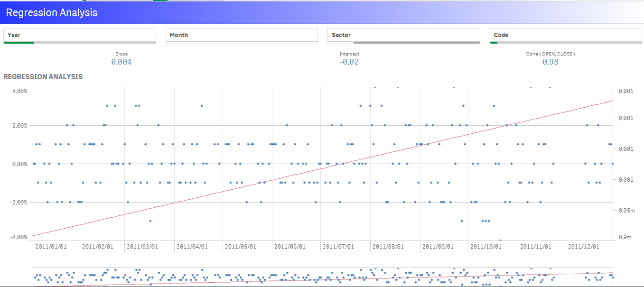
Task: Click the 2011/07/01 date axis label
Action: point(339,247)
